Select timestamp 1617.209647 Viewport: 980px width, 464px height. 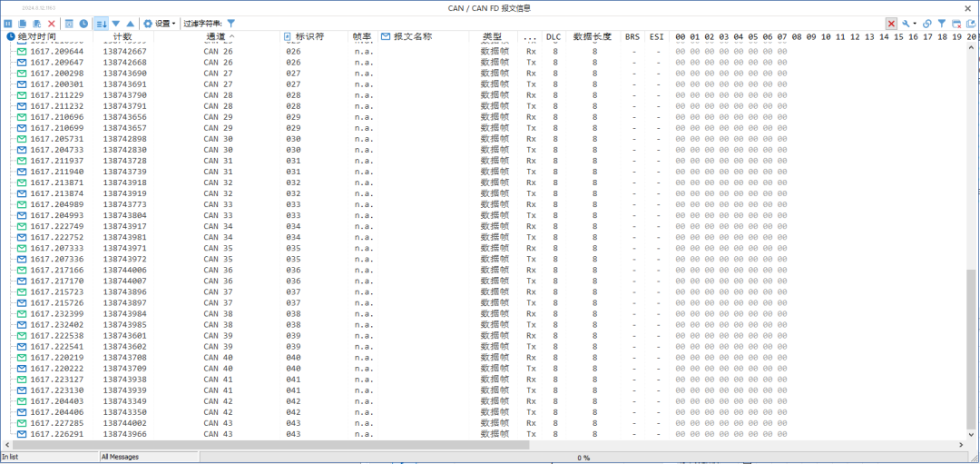(x=57, y=63)
